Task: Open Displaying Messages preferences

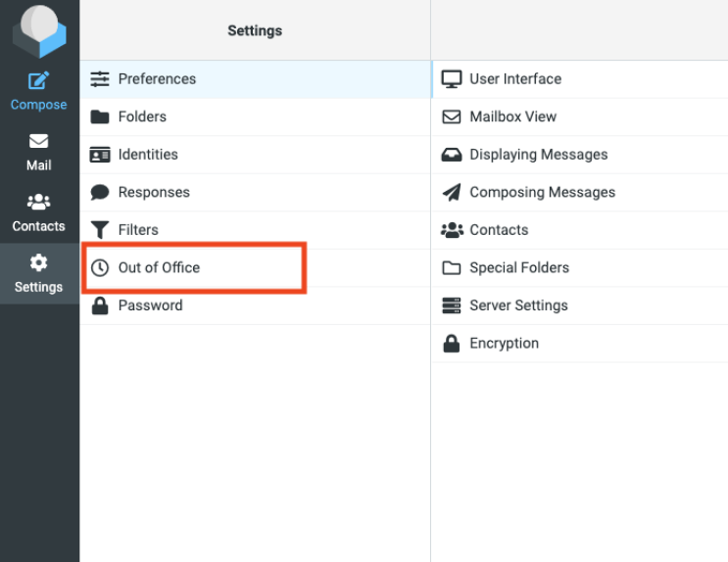Action: 538,155
